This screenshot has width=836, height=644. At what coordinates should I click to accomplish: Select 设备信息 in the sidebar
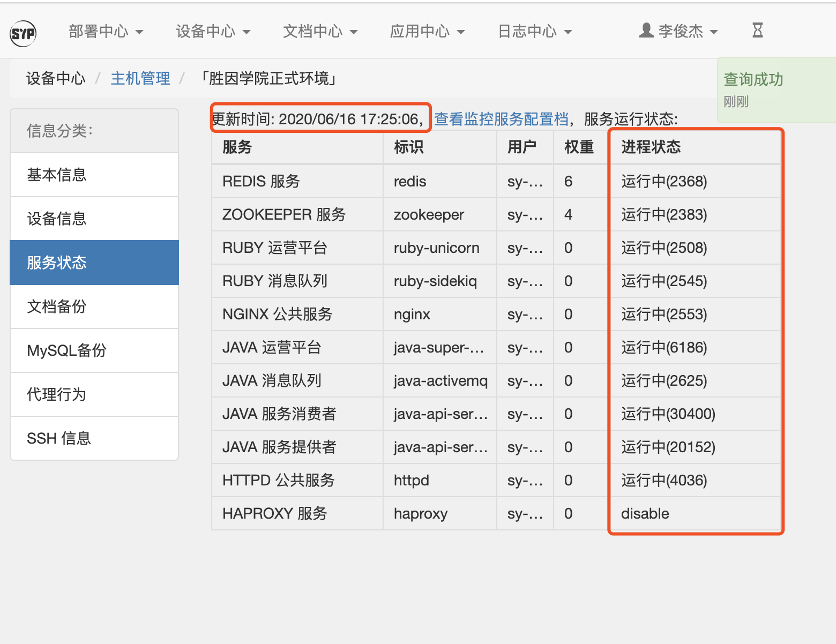coord(94,219)
